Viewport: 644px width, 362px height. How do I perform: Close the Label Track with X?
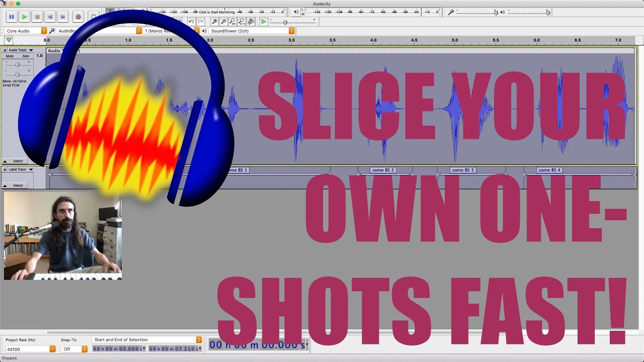(x=5, y=169)
